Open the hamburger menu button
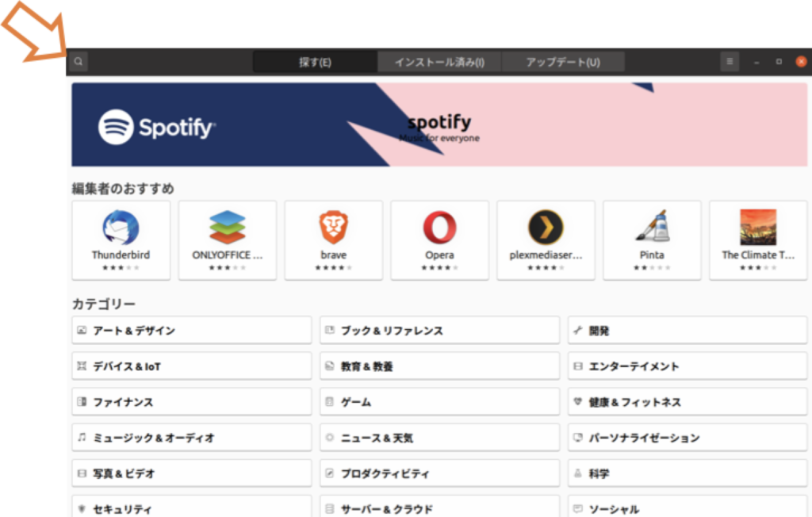 730,62
